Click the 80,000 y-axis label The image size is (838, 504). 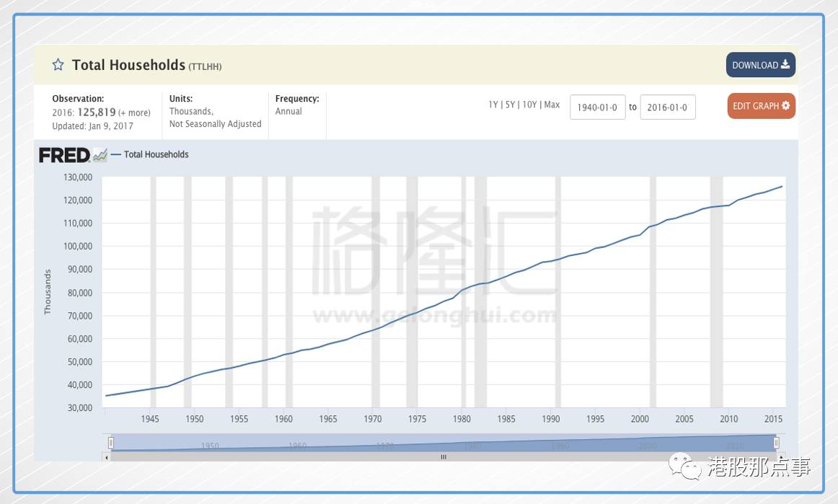(80, 293)
